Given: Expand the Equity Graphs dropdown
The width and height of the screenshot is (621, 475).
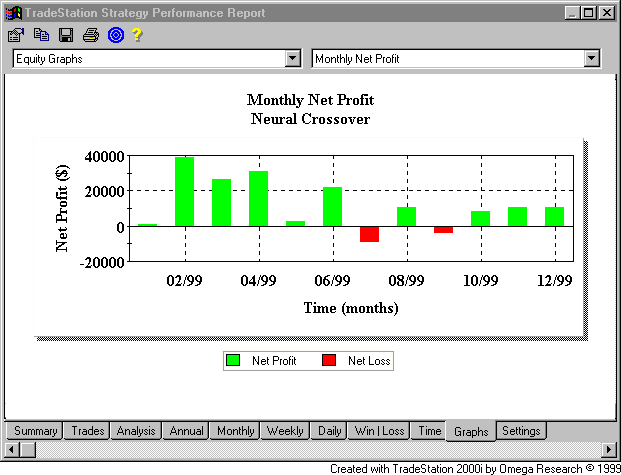Looking at the screenshot, I should 292,59.
